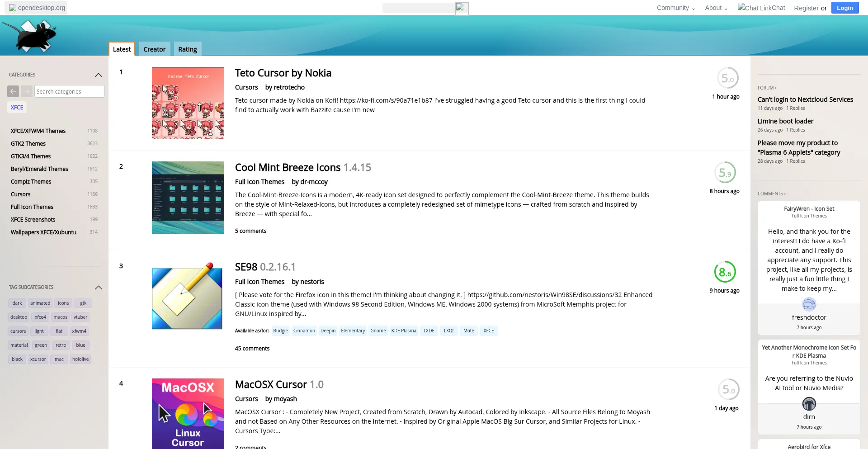The image size is (868, 449).
Task: Open freshdoctor's avatar
Action: (x=809, y=304)
